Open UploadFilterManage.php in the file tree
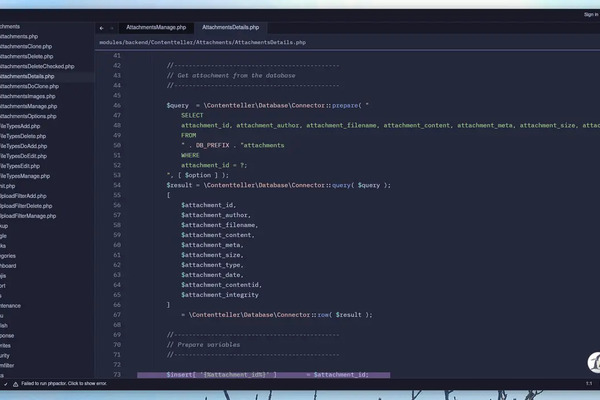 click(x=28, y=216)
